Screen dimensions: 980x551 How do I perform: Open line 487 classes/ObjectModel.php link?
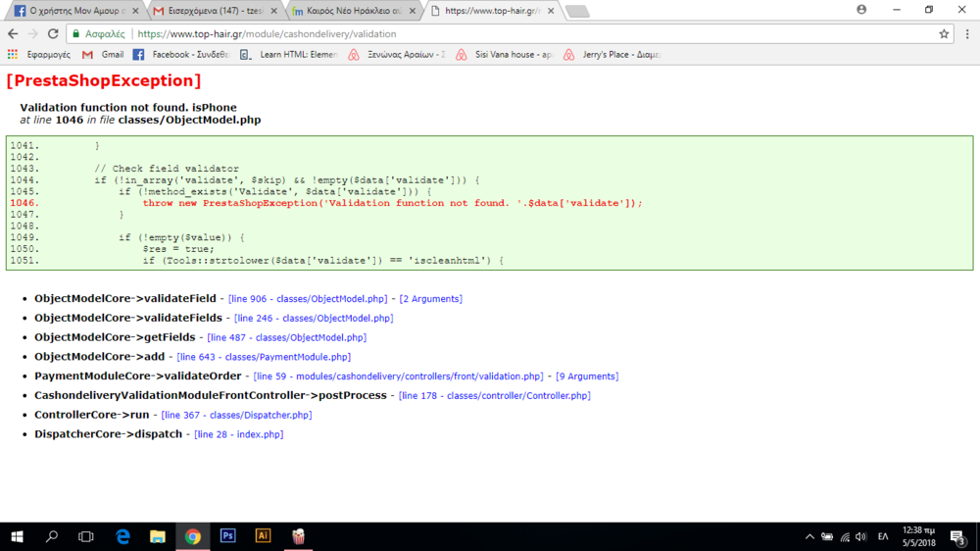(287, 337)
